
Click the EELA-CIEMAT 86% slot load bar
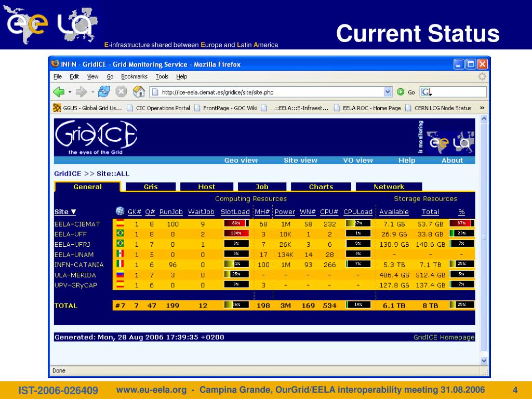(x=236, y=223)
